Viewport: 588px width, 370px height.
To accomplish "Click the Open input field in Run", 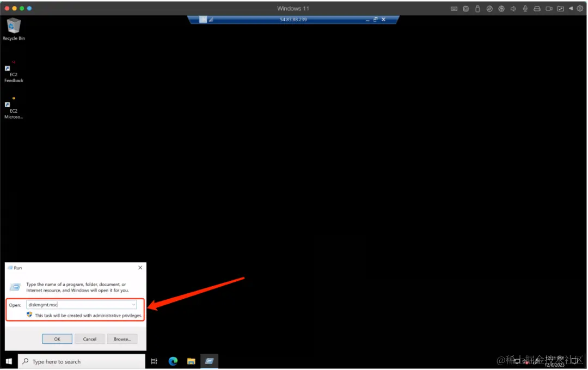I will [81, 305].
